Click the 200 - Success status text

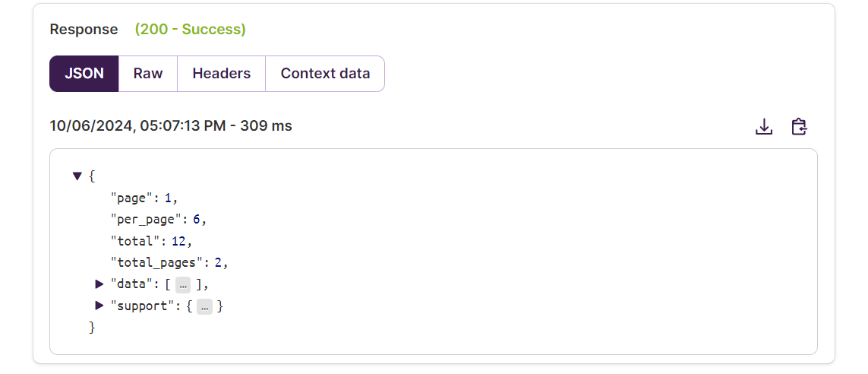click(x=191, y=30)
